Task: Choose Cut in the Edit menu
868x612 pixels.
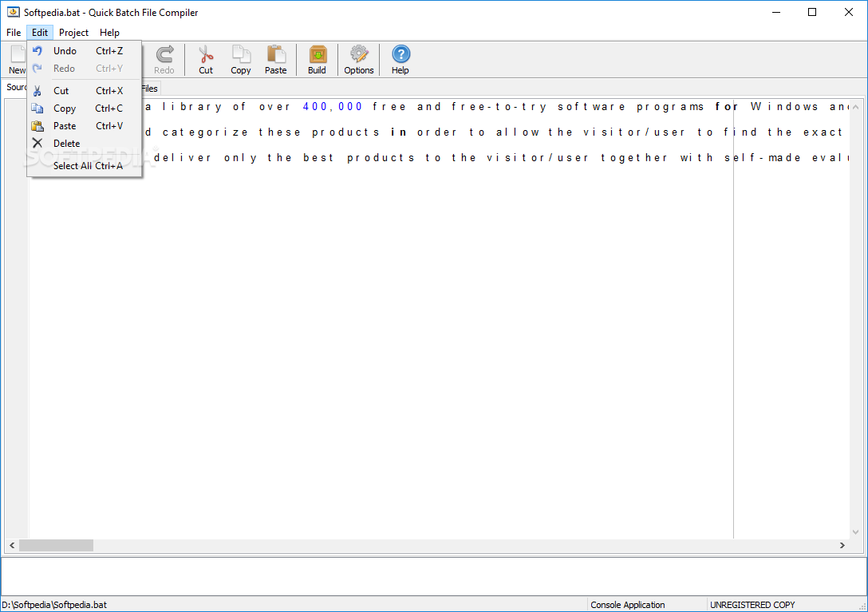Action: pyautogui.click(x=84, y=91)
